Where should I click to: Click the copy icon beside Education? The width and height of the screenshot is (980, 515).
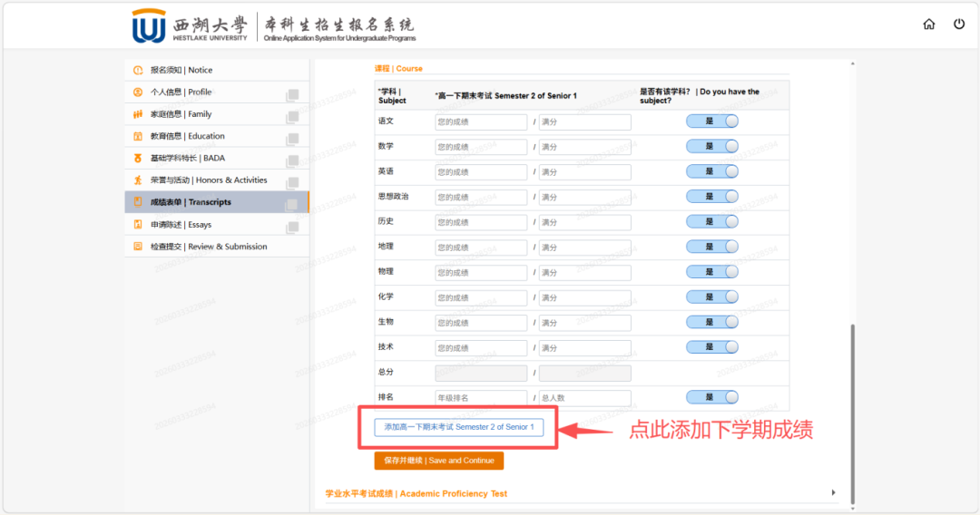292,139
